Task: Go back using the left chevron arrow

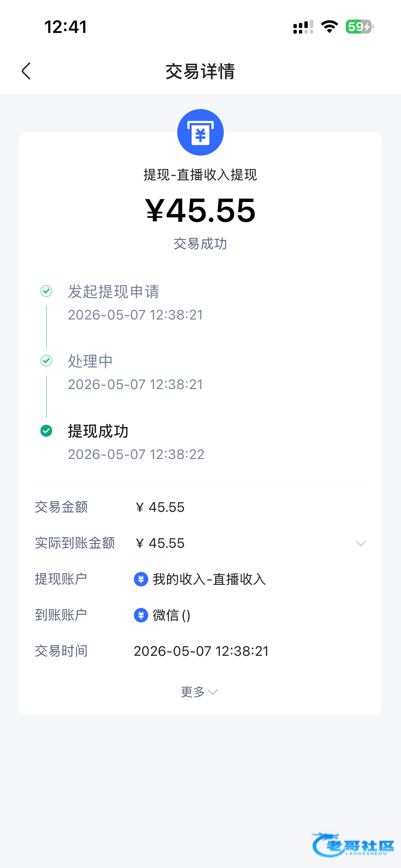Action: (26, 71)
